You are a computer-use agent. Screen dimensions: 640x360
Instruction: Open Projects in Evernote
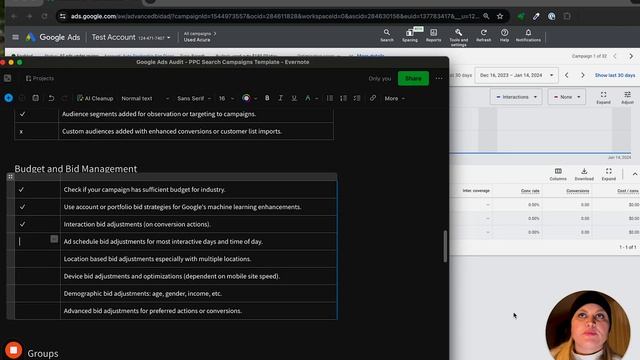[40, 78]
